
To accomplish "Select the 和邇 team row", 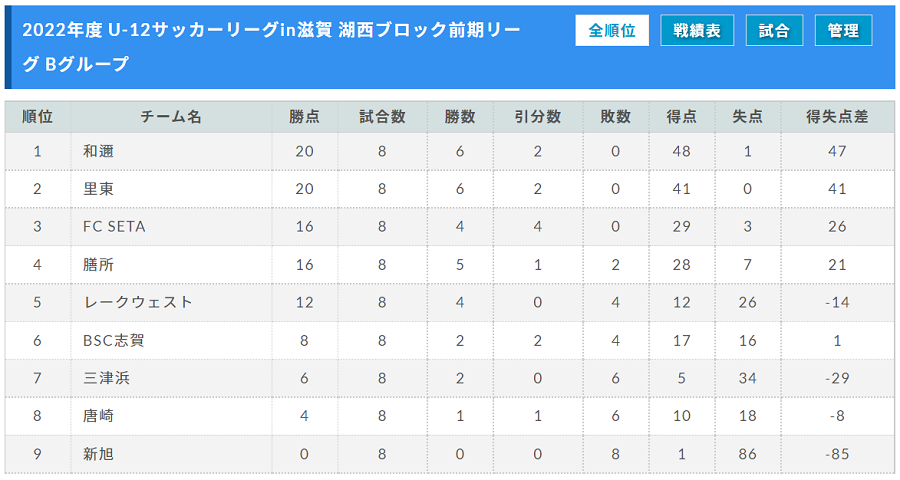I will (449, 152).
